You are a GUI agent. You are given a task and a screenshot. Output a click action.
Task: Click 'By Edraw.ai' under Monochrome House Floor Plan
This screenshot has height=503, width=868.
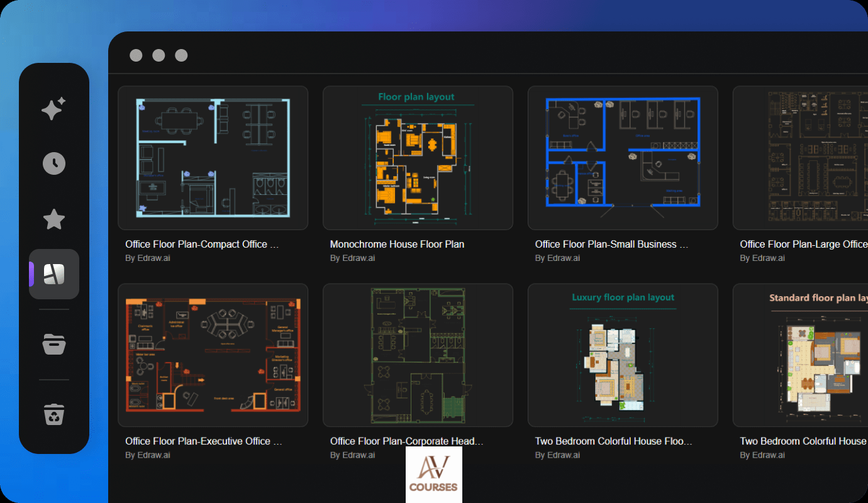click(x=353, y=258)
